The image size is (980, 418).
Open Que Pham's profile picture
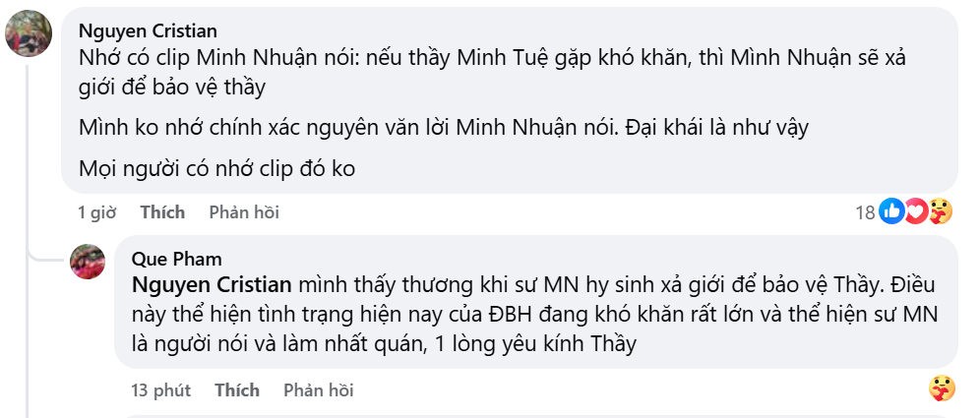[x=88, y=262]
